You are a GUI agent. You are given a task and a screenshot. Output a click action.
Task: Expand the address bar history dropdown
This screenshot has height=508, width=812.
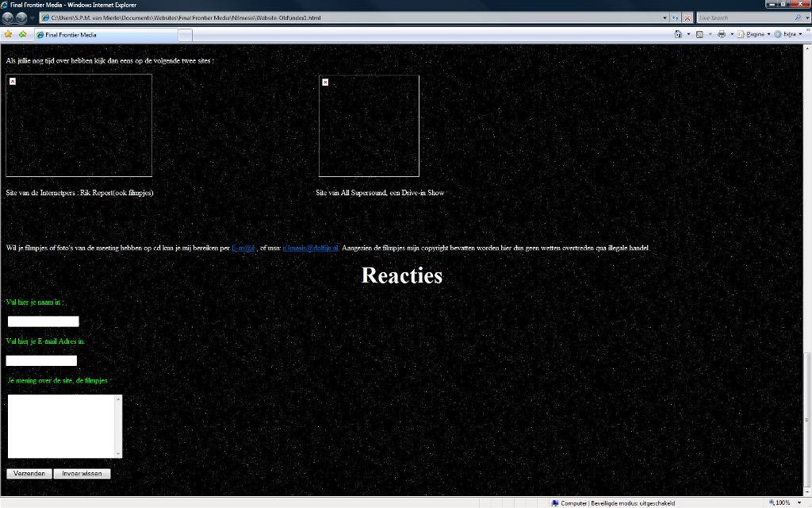665,17
